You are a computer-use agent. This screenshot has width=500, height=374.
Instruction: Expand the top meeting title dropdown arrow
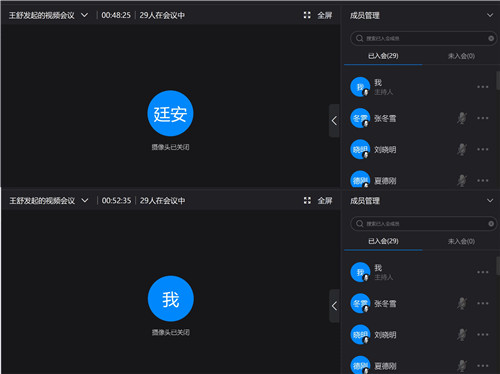(85, 15)
